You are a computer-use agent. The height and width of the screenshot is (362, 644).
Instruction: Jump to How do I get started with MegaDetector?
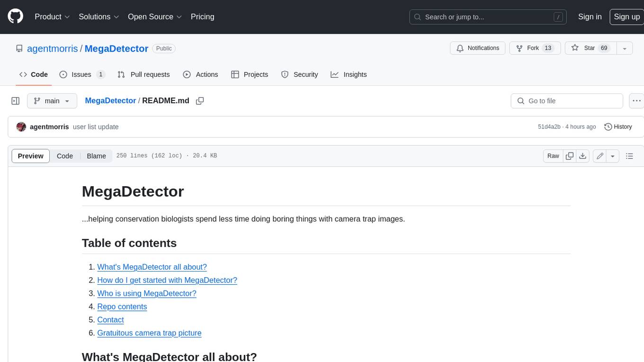(167, 280)
